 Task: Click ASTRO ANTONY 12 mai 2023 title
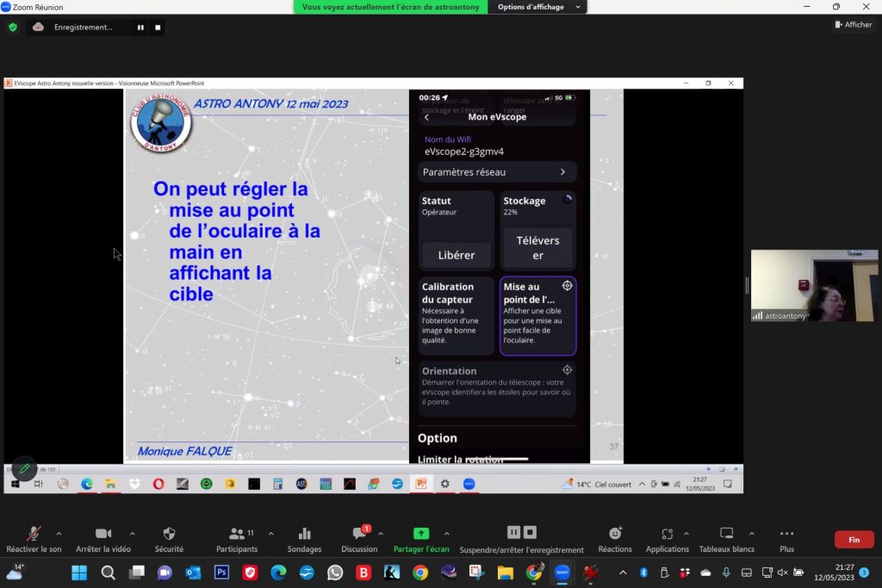click(270, 104)
